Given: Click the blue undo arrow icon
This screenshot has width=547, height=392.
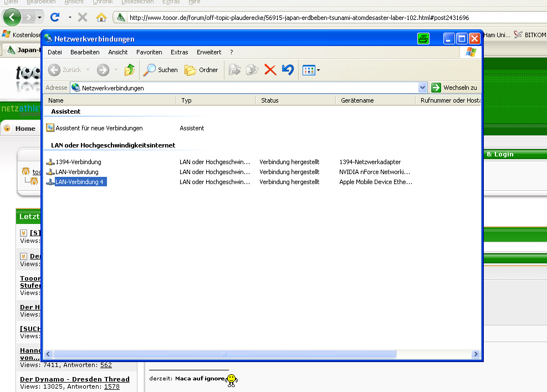Looking at the screenshot, I should [287, 70].
